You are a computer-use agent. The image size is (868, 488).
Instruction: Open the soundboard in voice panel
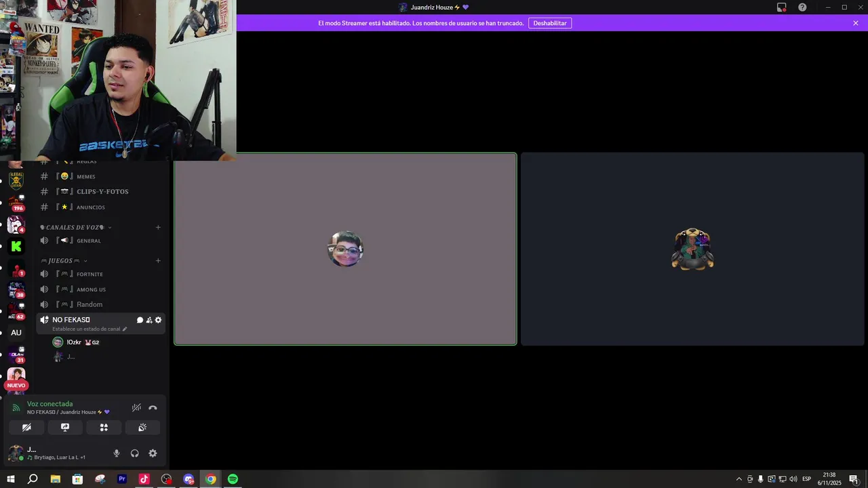[x=142, y=428]
